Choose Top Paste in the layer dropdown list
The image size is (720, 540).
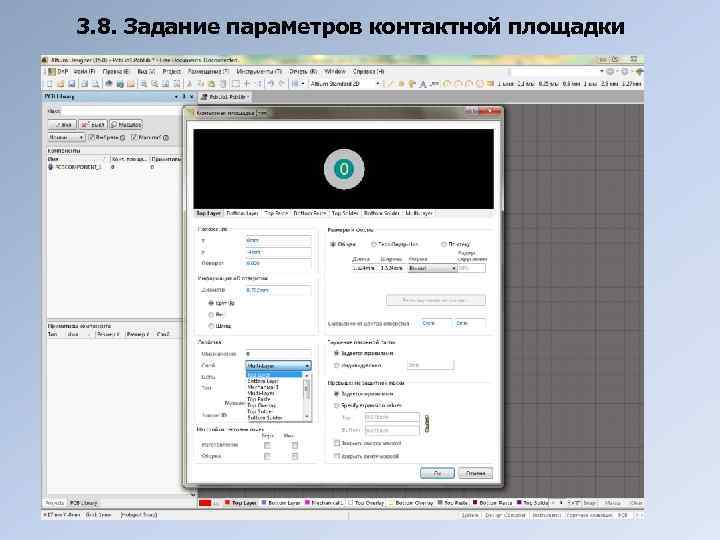click(x=274, y=399)
